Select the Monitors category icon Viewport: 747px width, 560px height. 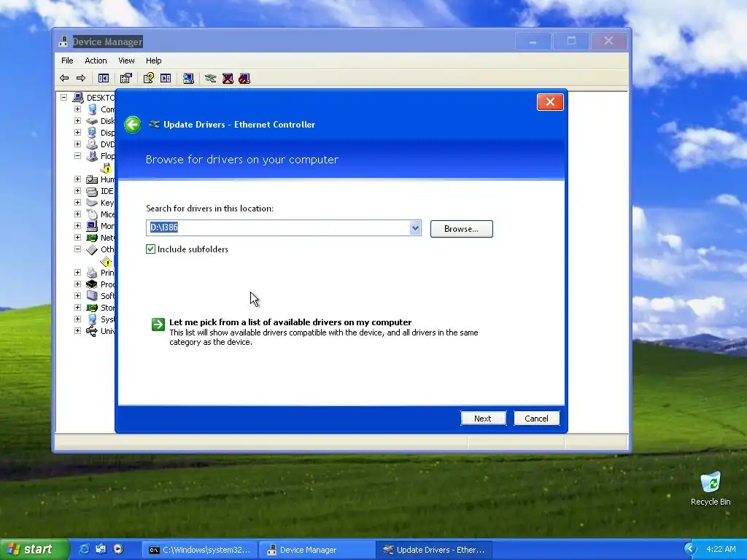click(92, 226)
